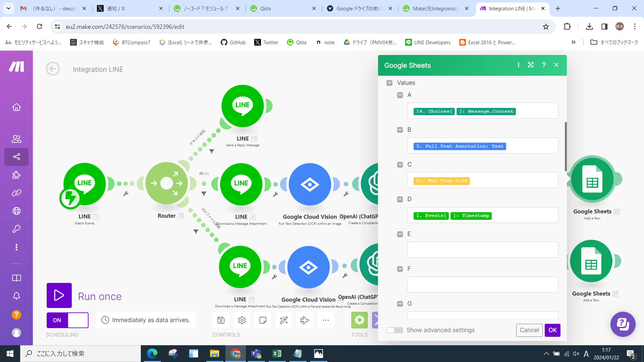Click OK in Google Sheets panel
Viewport: 644px width, 362px height.
click(x=552, y=330)
